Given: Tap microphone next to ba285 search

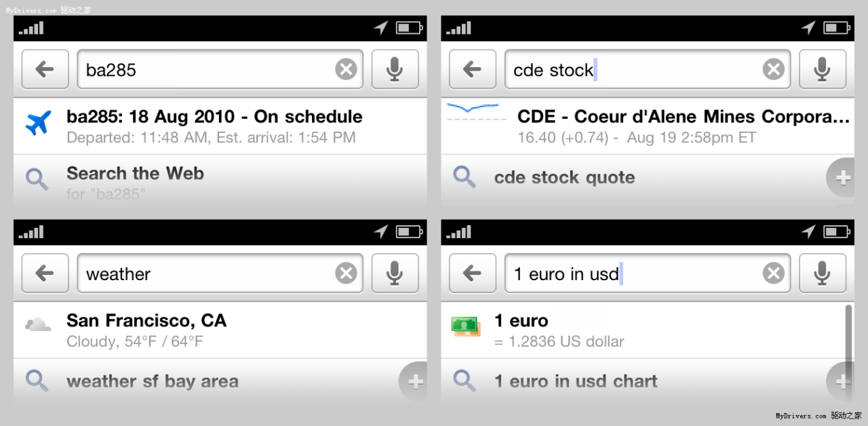Looking at the screenshot, I should coord(395,69).
